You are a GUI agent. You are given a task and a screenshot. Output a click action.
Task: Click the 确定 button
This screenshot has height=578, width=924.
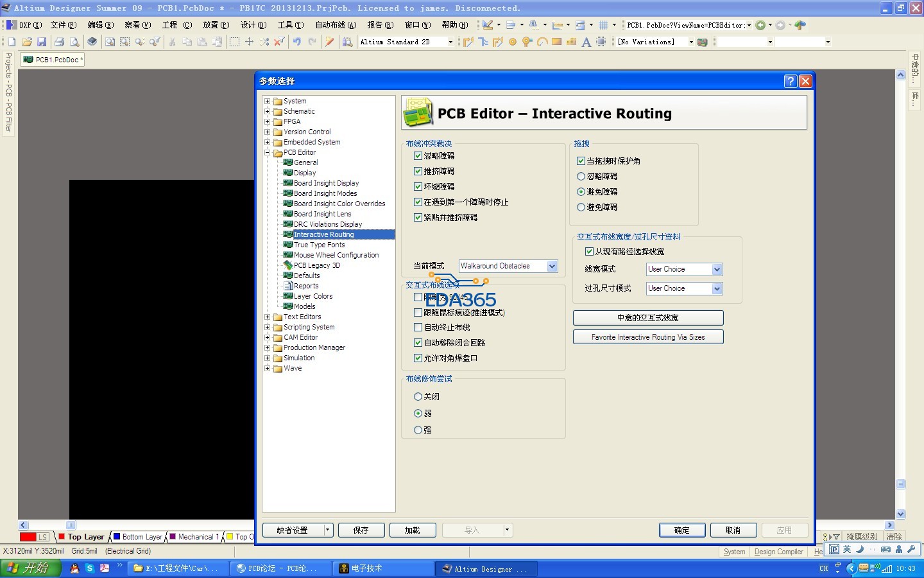(681, 530)
